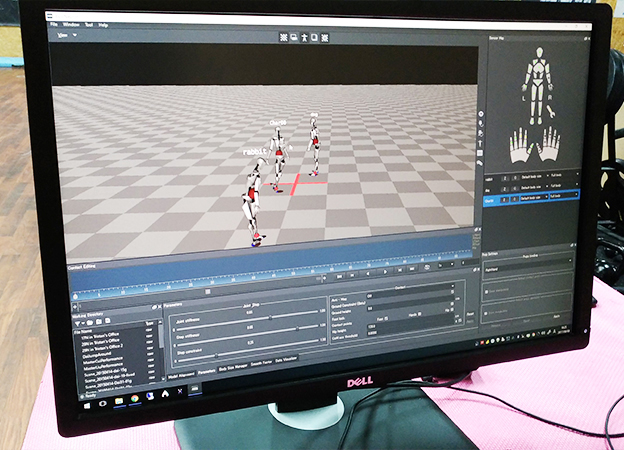This screenshot has width=624, height=450.
Task: Select the rabbit row in the avatar list
Action: pyautogui.click(x=531, y=177)
